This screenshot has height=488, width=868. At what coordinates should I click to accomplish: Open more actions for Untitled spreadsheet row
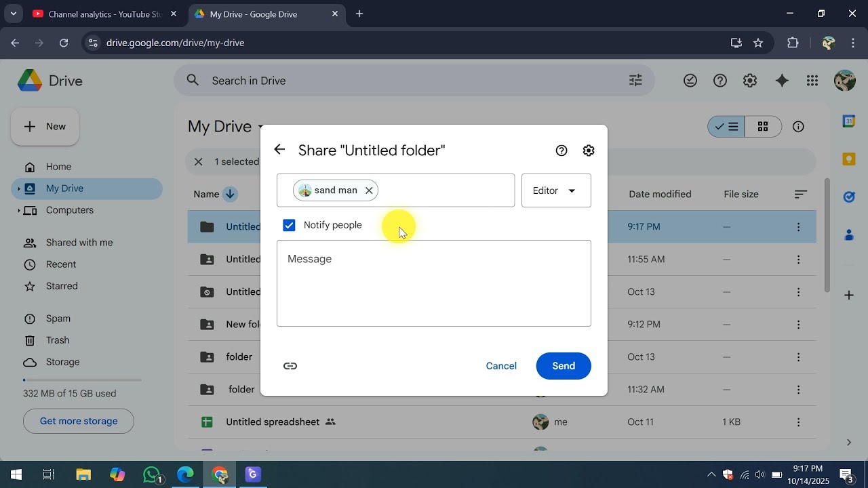(x=798, y=422)
